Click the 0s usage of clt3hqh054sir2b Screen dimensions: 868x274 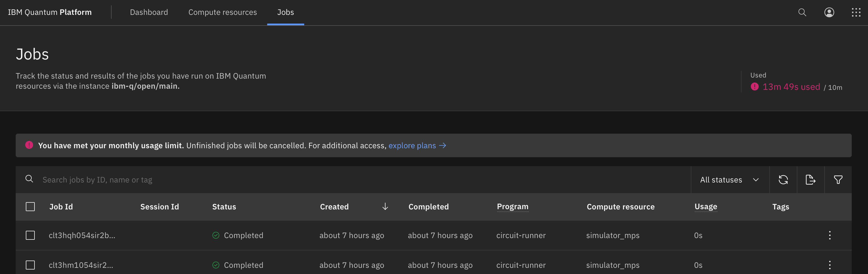(698, 235)
